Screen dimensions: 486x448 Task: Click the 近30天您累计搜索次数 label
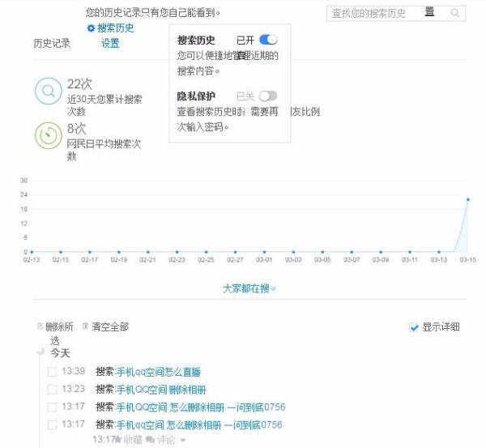coord(104,105)
